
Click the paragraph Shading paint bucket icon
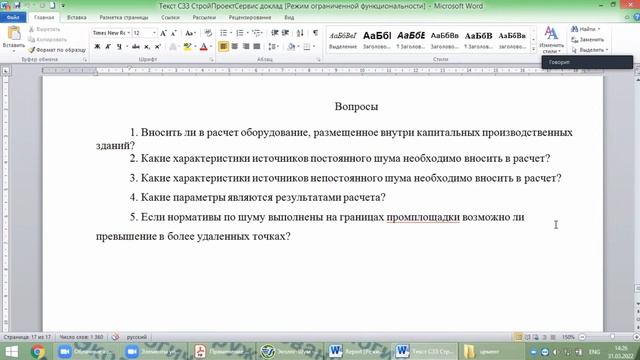[x=291, y=47]
